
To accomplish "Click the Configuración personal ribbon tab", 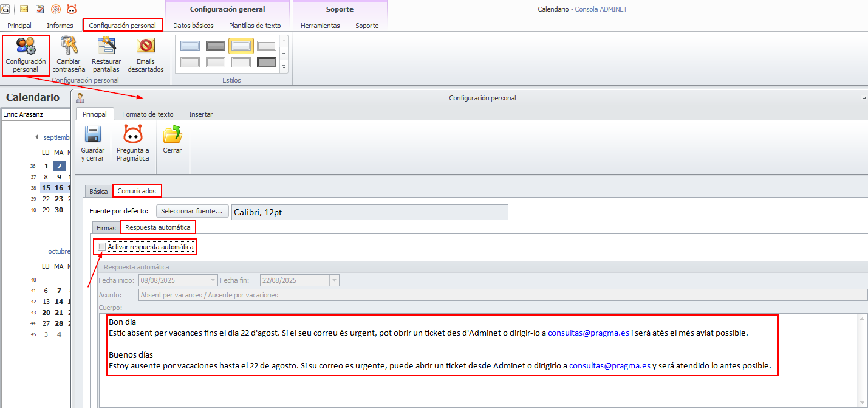I will (x=122, y=26).
